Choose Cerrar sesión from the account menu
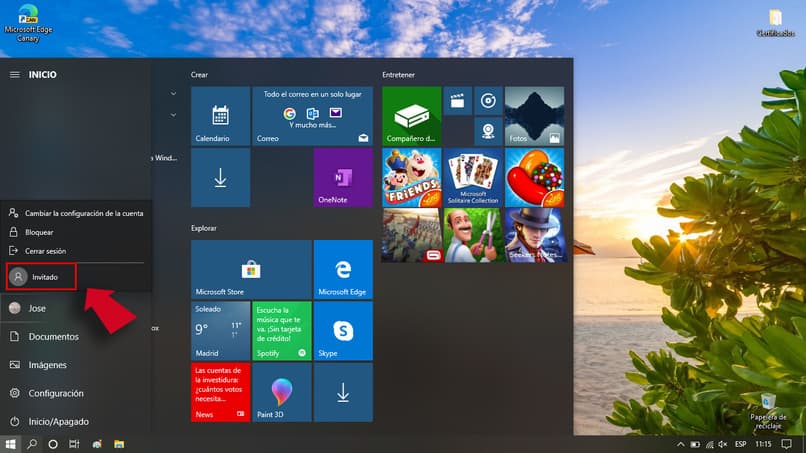806x453 pixels. tap(76, 251)
